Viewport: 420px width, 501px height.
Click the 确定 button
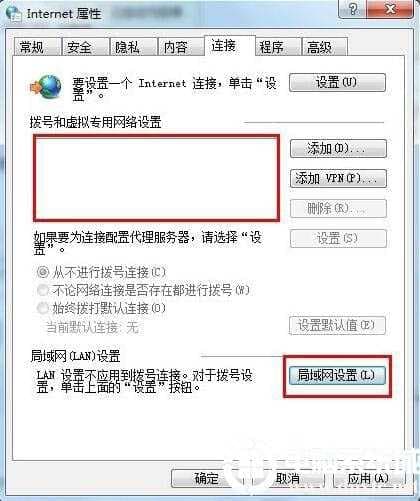coord(206,479)
